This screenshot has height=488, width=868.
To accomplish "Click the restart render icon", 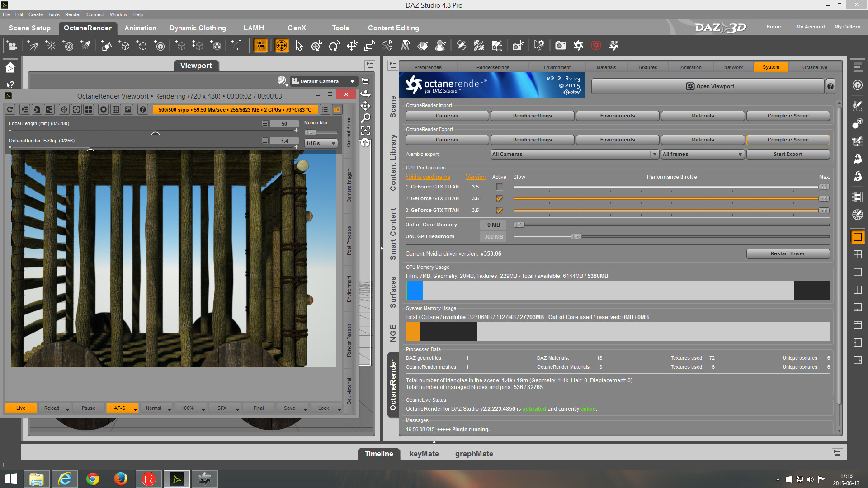I will coord(10,109).
